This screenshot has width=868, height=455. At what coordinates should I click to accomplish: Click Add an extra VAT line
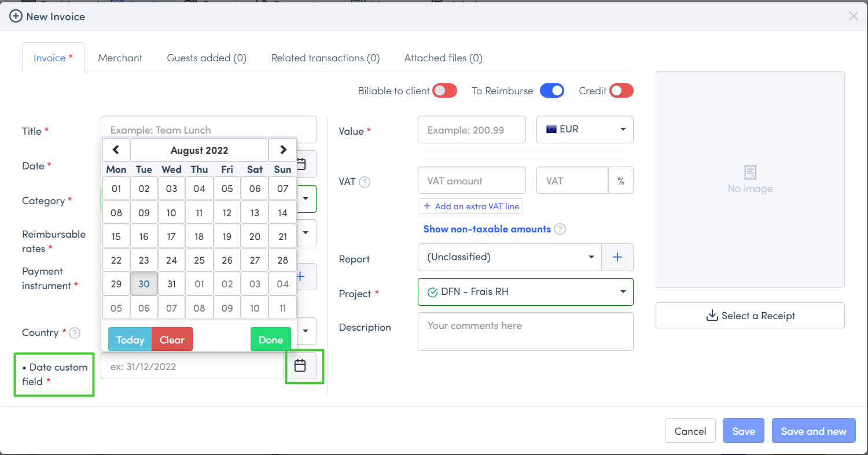click(470, 206)
